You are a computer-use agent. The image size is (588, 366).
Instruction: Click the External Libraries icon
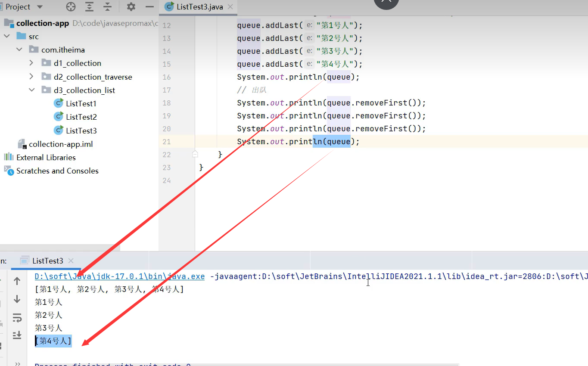click(9, 157)
